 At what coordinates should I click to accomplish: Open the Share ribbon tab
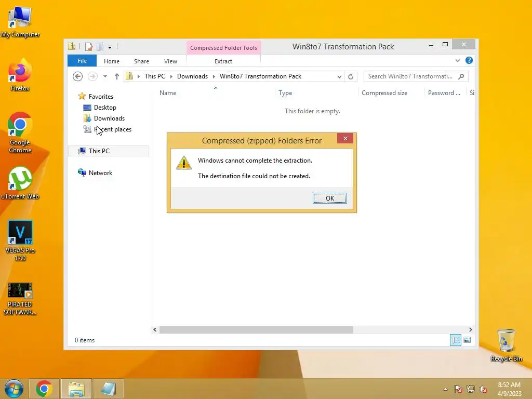[141, 61]
